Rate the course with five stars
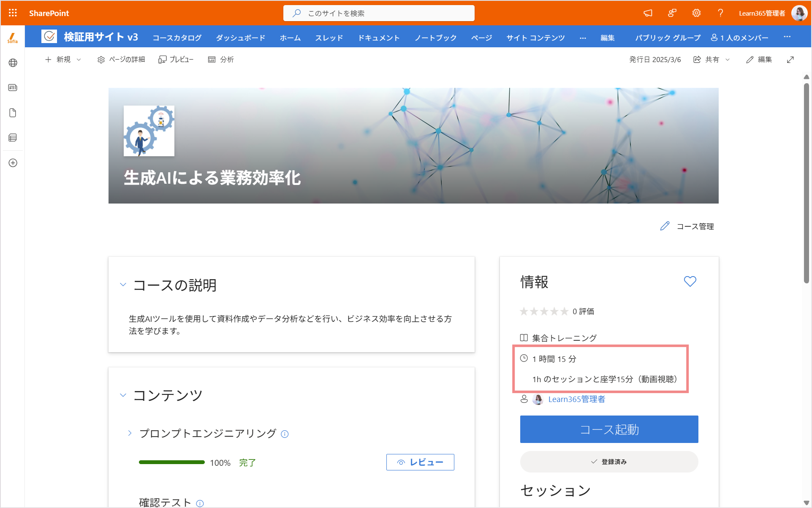Screen dimensions: 812x508 coord(564,312)
